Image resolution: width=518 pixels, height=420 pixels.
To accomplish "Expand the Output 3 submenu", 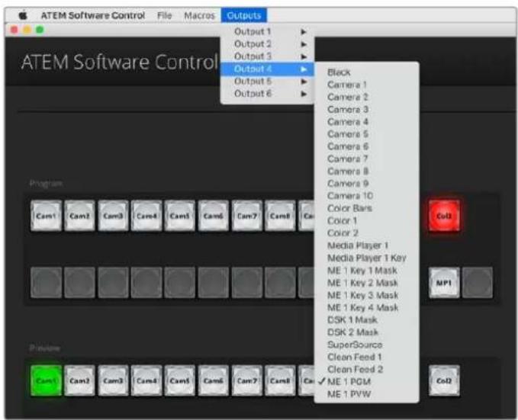I will point(267,56).
